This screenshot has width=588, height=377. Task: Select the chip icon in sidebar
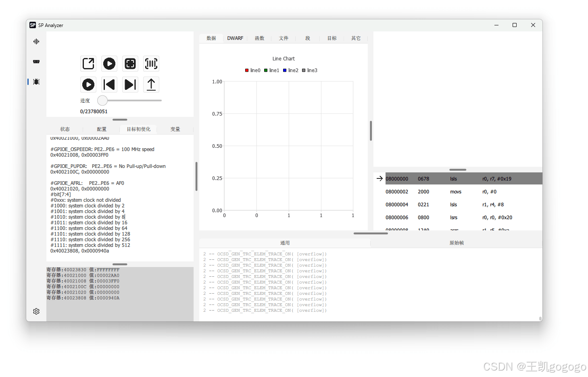click(36, 62)
